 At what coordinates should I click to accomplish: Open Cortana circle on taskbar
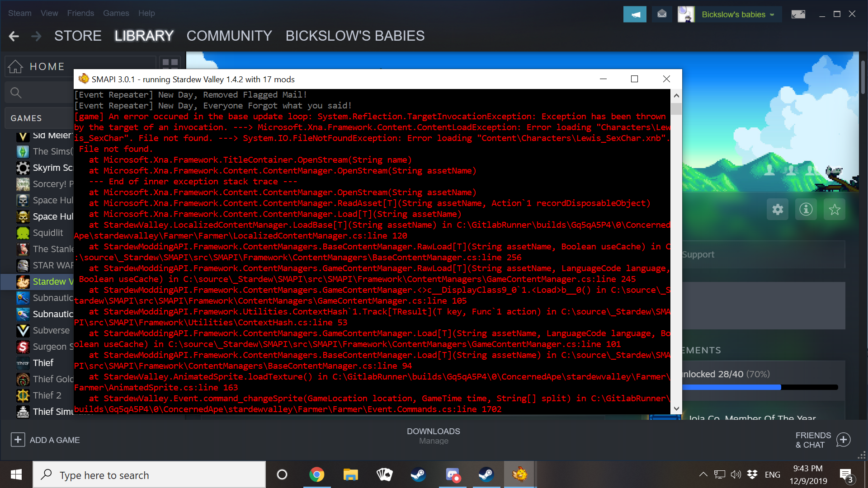click(282, 474)
